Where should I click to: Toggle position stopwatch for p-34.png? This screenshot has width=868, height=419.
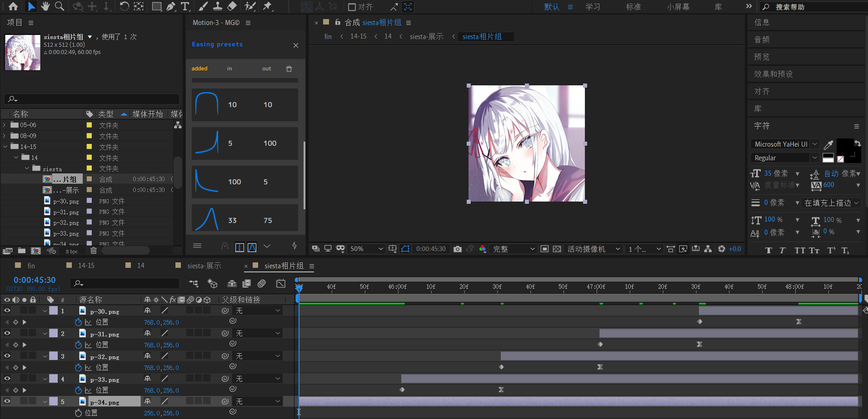78,413
